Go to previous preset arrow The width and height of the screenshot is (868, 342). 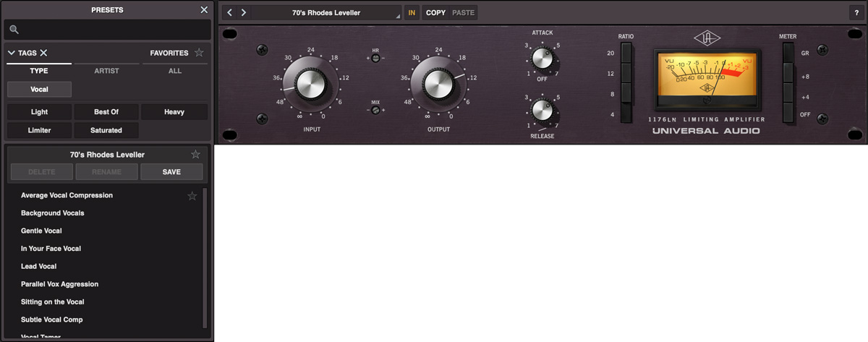pyautogui.click(x=229, y=12)
